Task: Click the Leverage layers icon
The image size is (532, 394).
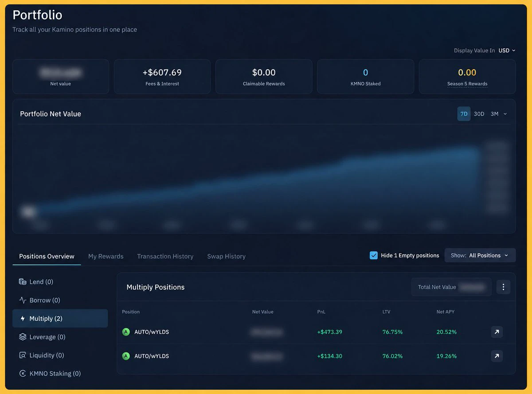Action: pyautogui.click(x=23, y=337)
